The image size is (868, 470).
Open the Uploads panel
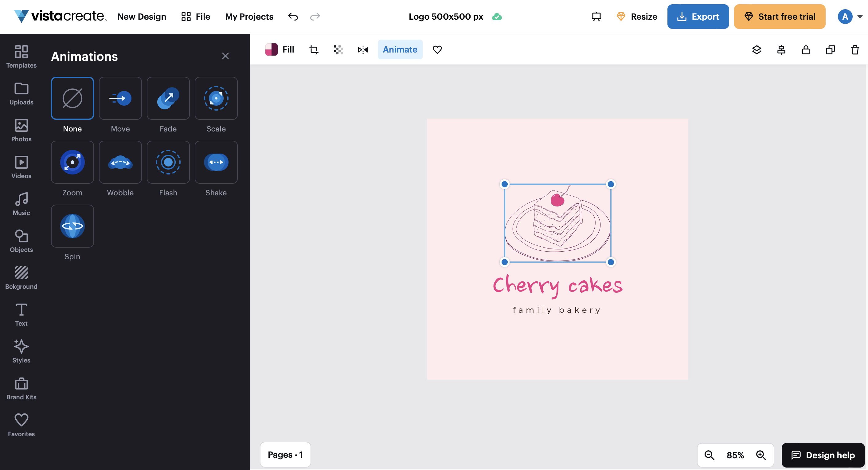coord(22,93)
